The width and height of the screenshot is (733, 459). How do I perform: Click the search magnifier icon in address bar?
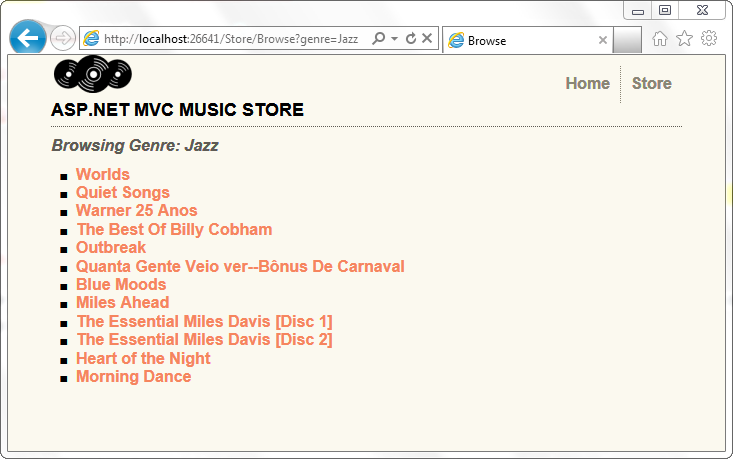(378, 39)
